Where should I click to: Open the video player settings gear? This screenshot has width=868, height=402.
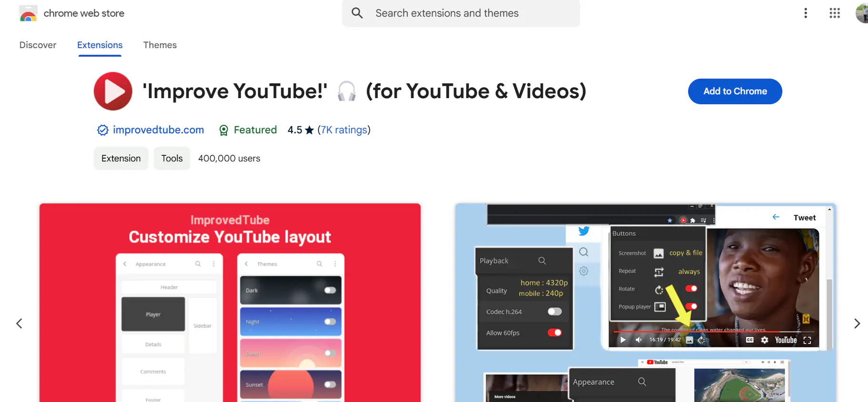coord(764,340)
